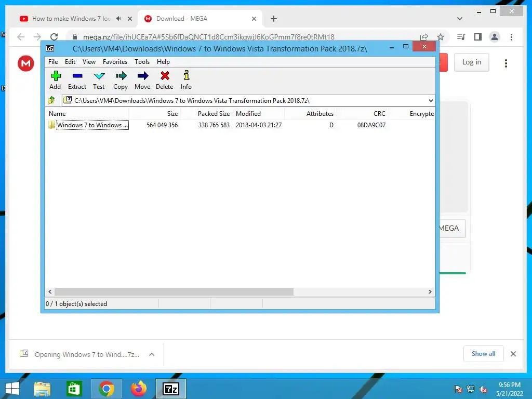
Task: Extract the archive using Extract icon
Action: click(77, 81)
